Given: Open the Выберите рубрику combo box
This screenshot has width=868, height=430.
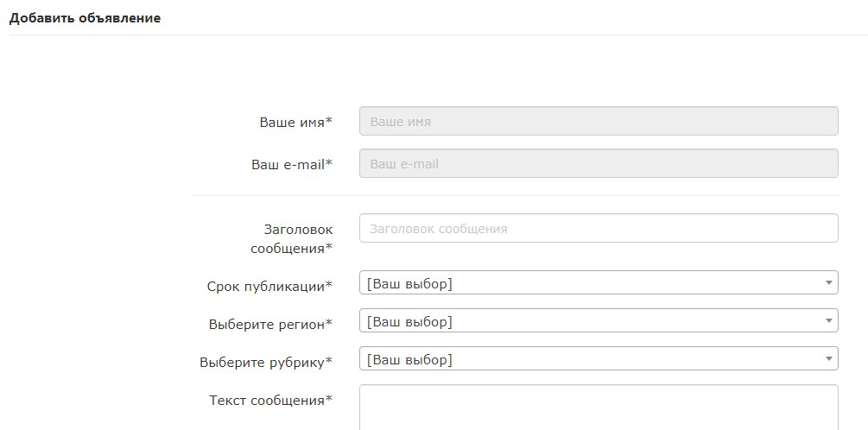Looking at the screenshot, I should [x=599, y=358].
